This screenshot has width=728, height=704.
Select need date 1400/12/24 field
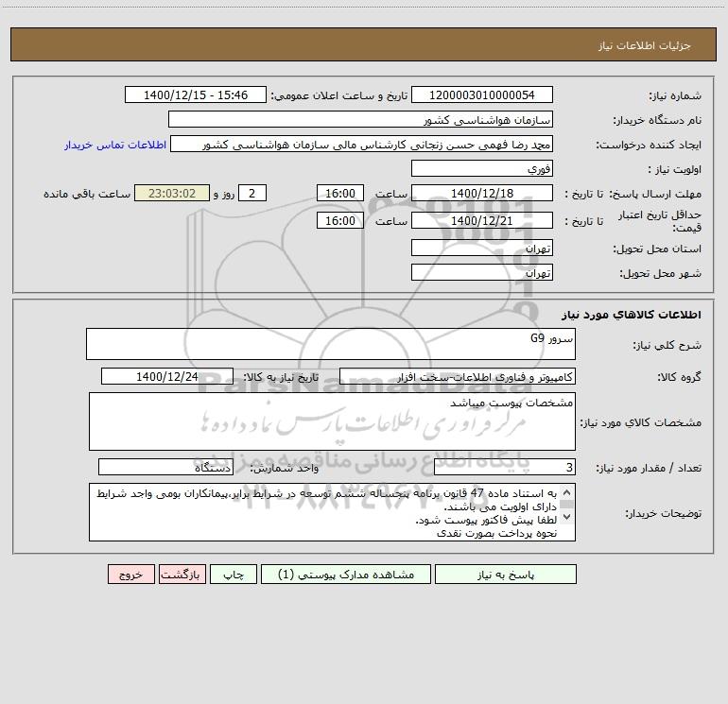click(167, 376)
